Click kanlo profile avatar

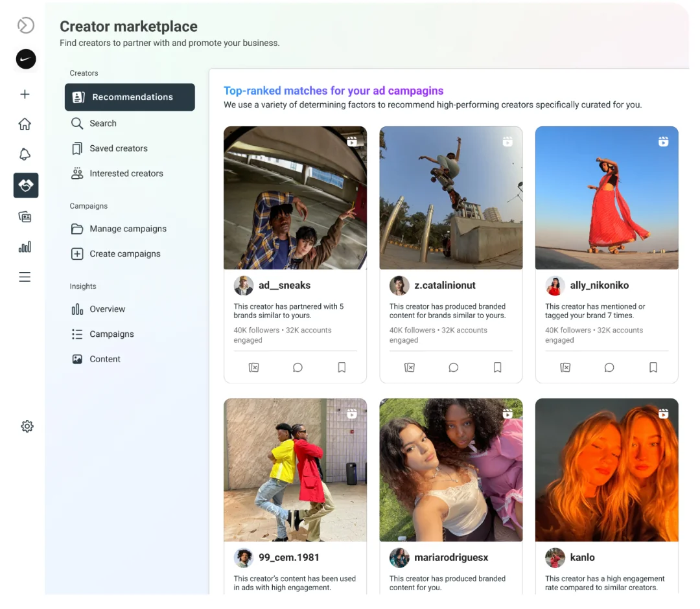pyautogui.click(x=555, y=558)
